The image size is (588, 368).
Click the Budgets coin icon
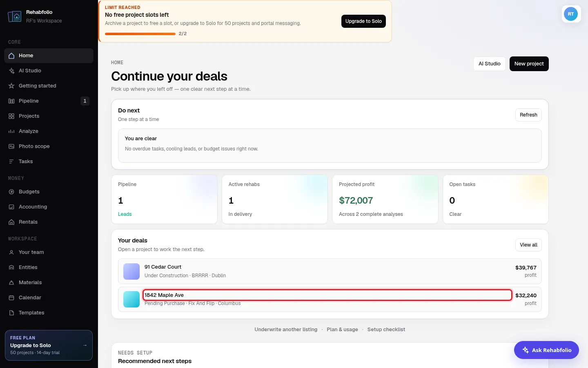coord(11,192)
